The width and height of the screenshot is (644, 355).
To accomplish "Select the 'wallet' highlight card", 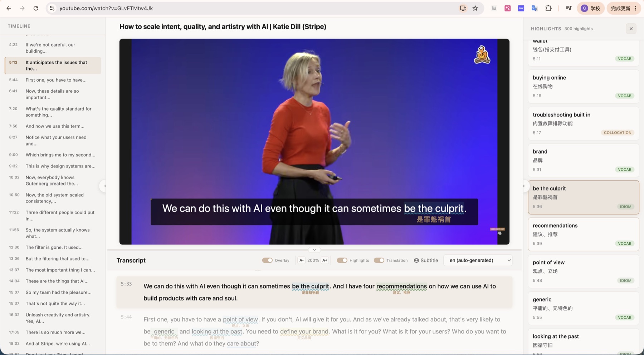I will click(x=584, y=53).
